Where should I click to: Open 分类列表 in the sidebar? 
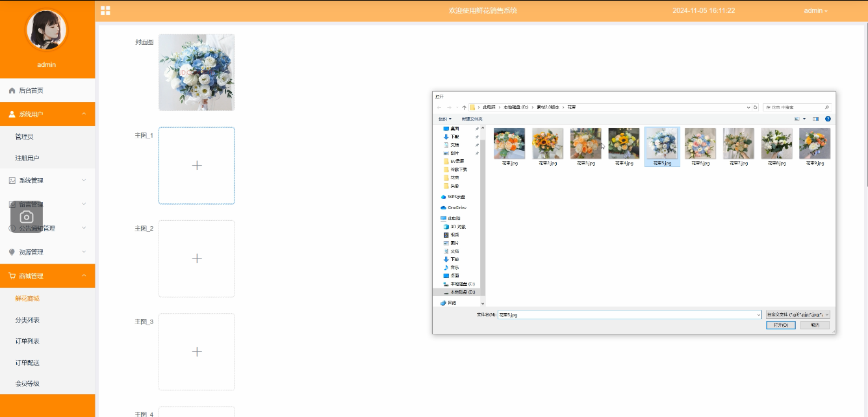pos(28,320)
